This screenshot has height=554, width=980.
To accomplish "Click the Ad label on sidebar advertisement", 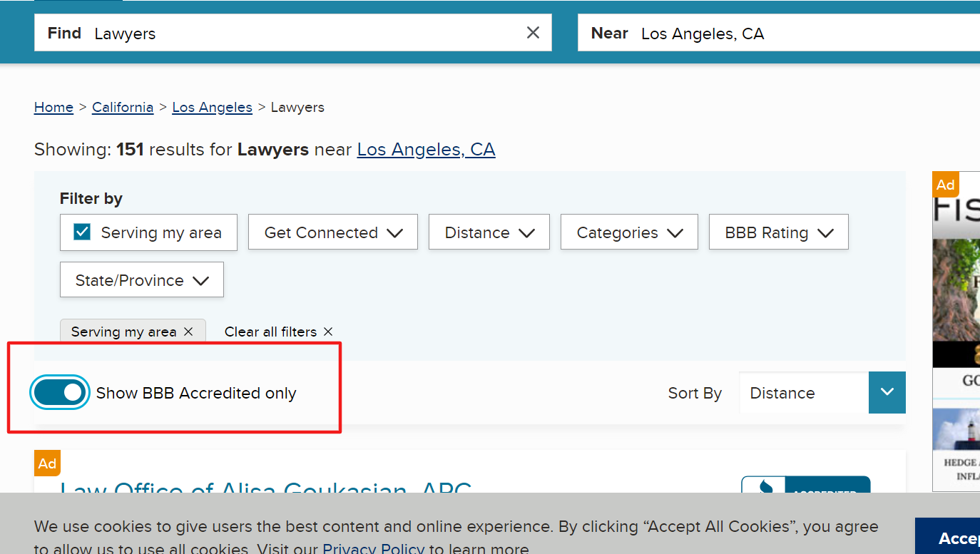I will [946, 185].
